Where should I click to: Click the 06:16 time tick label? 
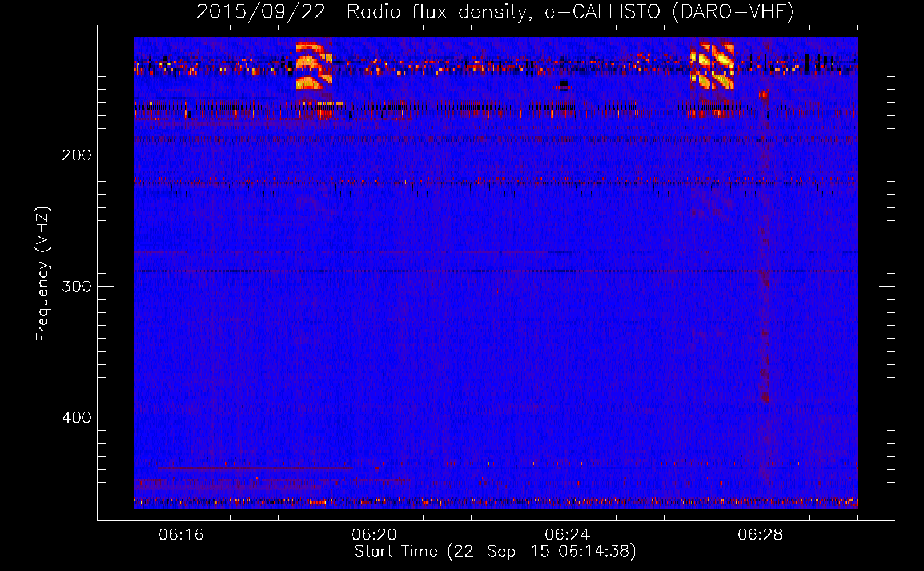coord(182,535)
